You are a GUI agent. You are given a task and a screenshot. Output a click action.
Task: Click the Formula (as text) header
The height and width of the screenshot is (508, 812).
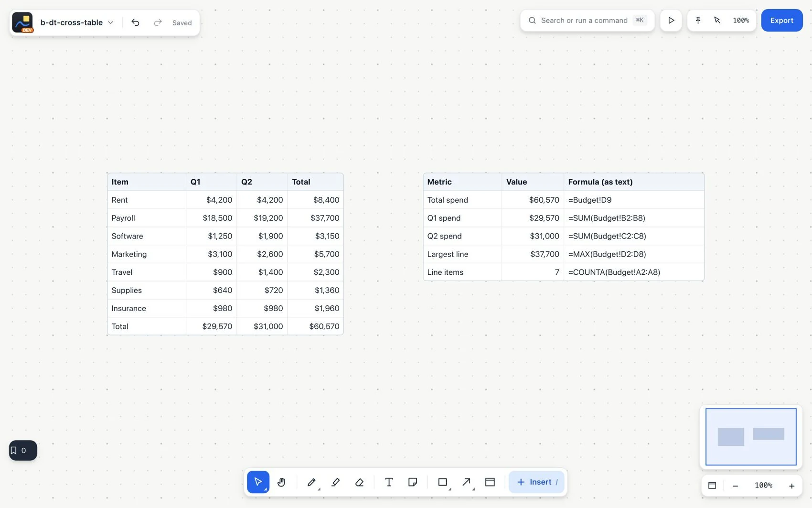(634, 182)
